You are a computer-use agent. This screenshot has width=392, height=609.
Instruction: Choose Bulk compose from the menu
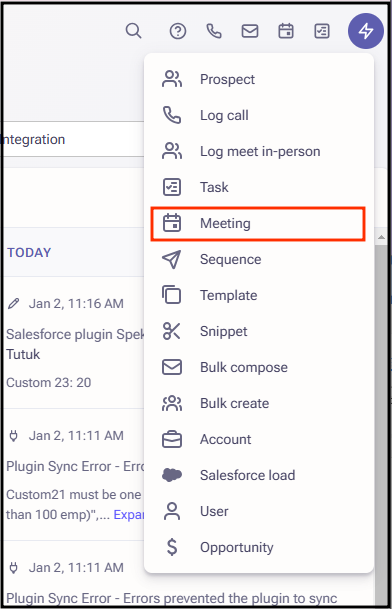(x=258, y=367)
